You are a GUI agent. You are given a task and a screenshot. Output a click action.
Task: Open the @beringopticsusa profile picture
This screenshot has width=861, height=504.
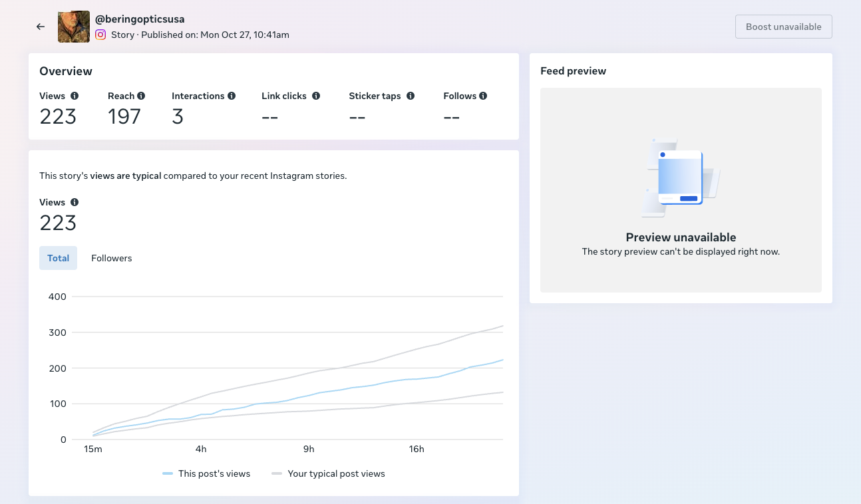(74, 27)
